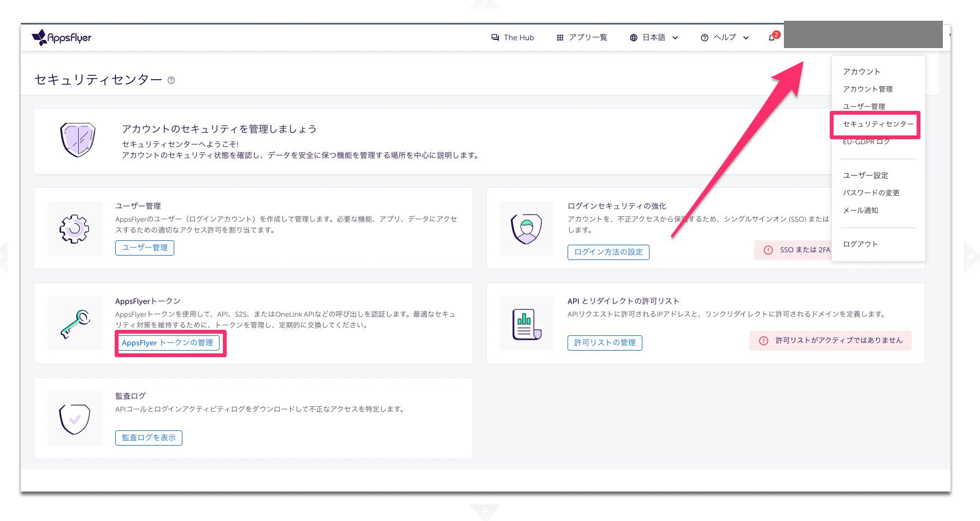Click the 監査ログ card title

pos(131,396)
